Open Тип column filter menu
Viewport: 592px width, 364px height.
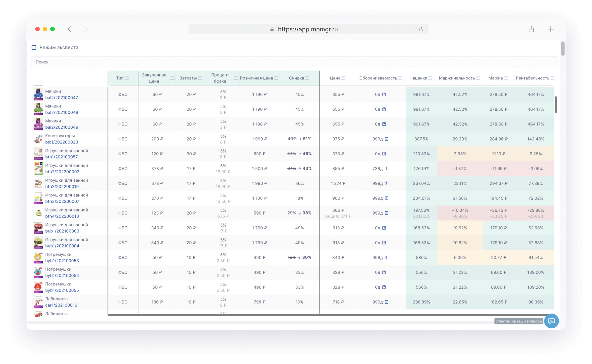point(127,78)
